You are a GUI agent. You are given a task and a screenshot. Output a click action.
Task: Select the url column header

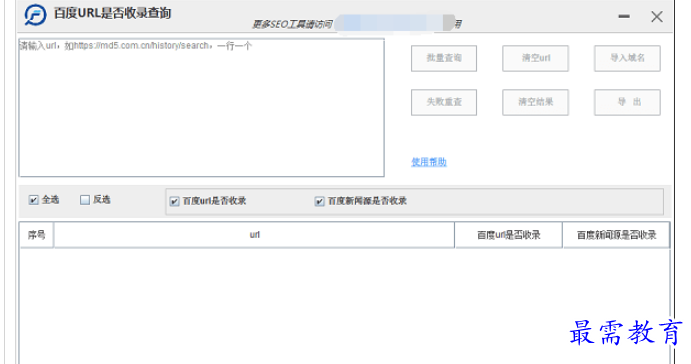click(x=254, y=235)
